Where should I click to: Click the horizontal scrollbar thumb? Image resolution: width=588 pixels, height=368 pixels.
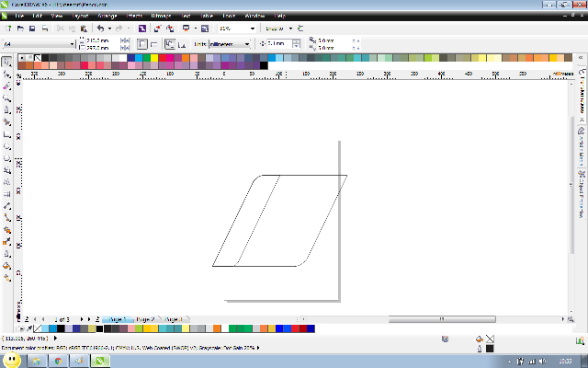click(442, 319)
